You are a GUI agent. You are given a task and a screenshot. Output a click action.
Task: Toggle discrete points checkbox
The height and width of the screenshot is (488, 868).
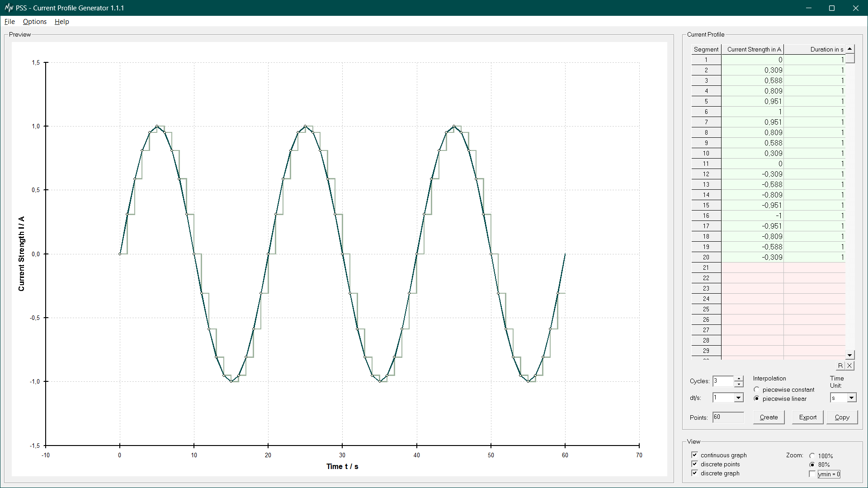[694, 464]
